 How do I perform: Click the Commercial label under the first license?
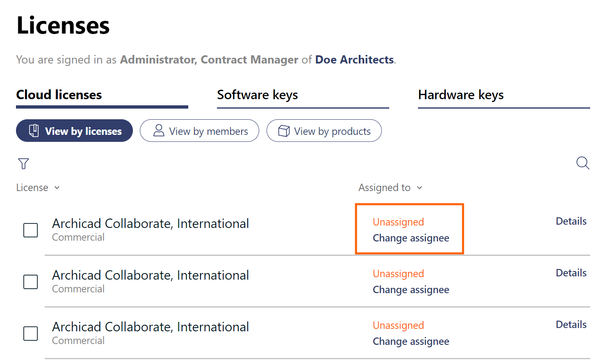78,237
